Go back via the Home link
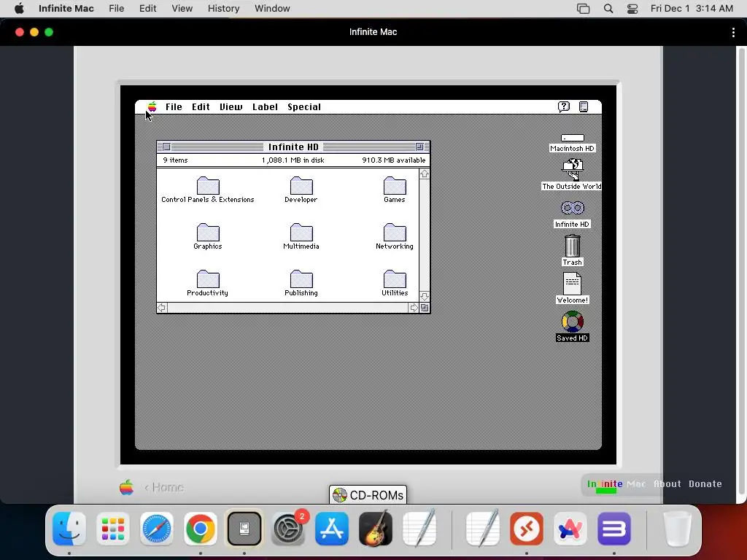The height and width of the screenshot is (560, 747). point(164,487)
